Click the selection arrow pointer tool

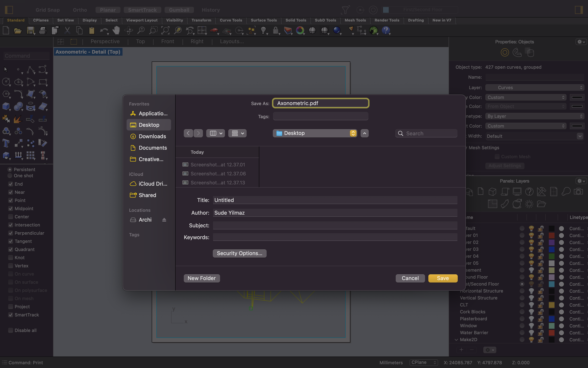pyautogui.click(x=6, y=70)
